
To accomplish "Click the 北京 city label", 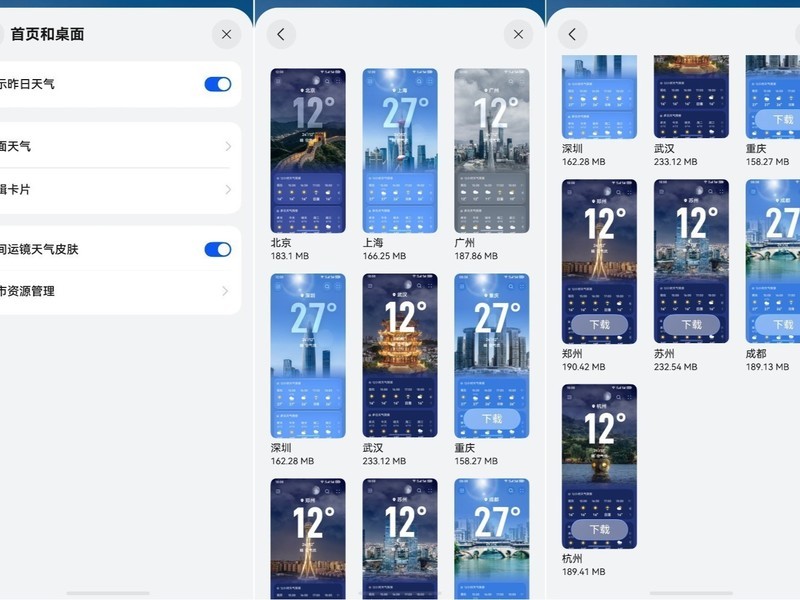I will (281, 243).
